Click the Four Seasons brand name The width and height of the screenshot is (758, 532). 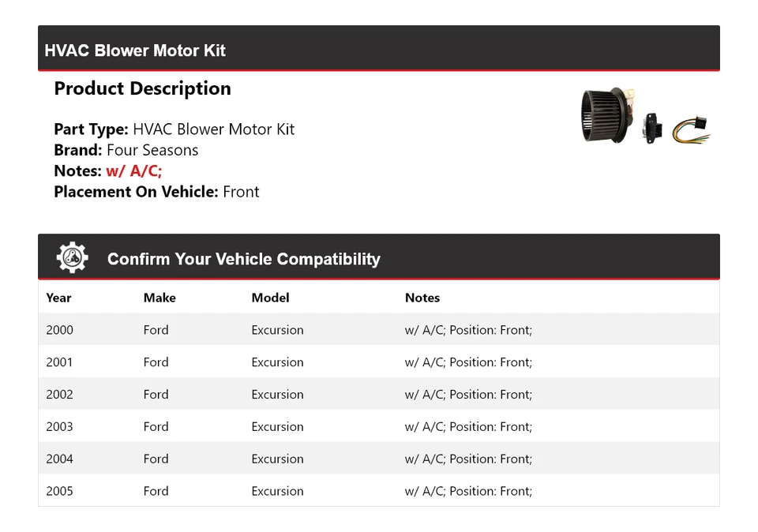click(152, 150)
